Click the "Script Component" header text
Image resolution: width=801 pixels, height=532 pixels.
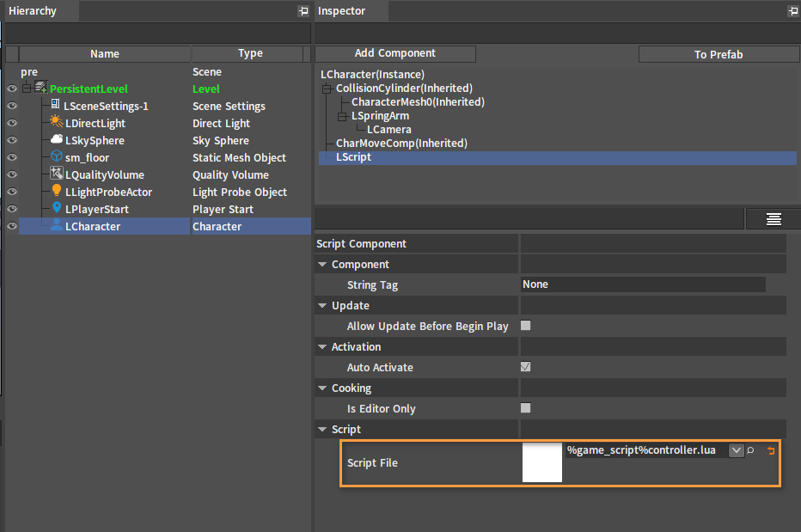tap(361, 244)
